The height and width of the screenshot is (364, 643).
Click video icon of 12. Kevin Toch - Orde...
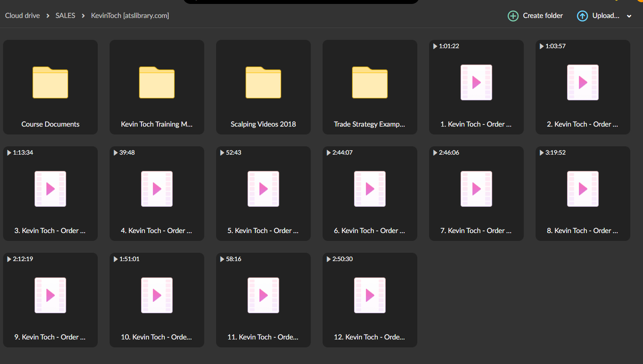[x=370, y=295]
